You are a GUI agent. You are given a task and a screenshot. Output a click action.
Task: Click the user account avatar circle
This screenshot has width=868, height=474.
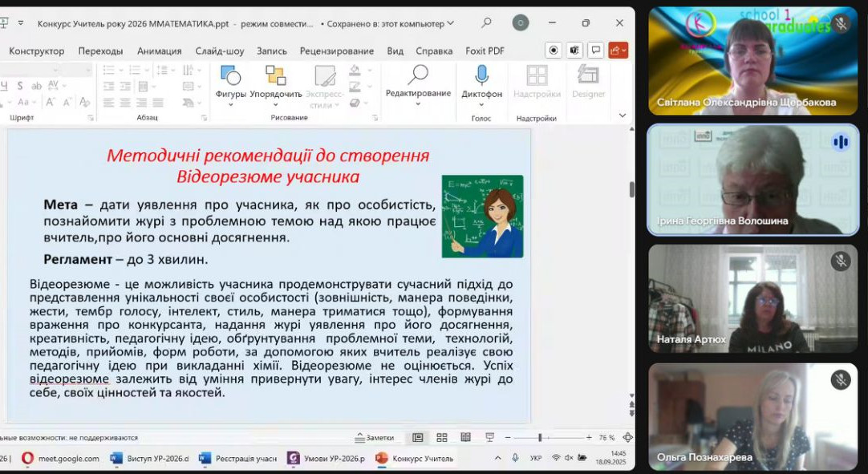tap(521, 22)
